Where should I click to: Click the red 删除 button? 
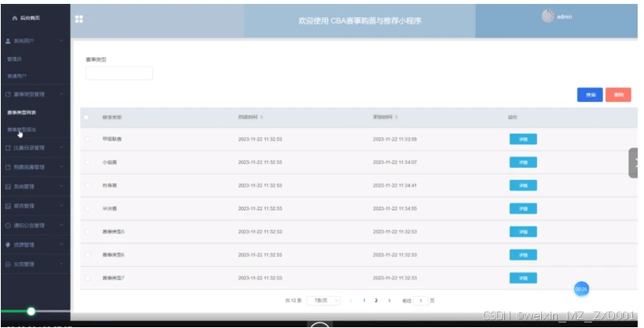pyautogui.click(x=618, y=95)
